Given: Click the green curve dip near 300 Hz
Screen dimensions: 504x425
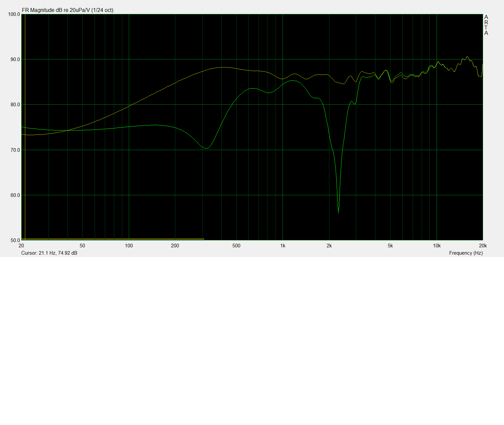Looking at the screenshot, I should [206, 148].
